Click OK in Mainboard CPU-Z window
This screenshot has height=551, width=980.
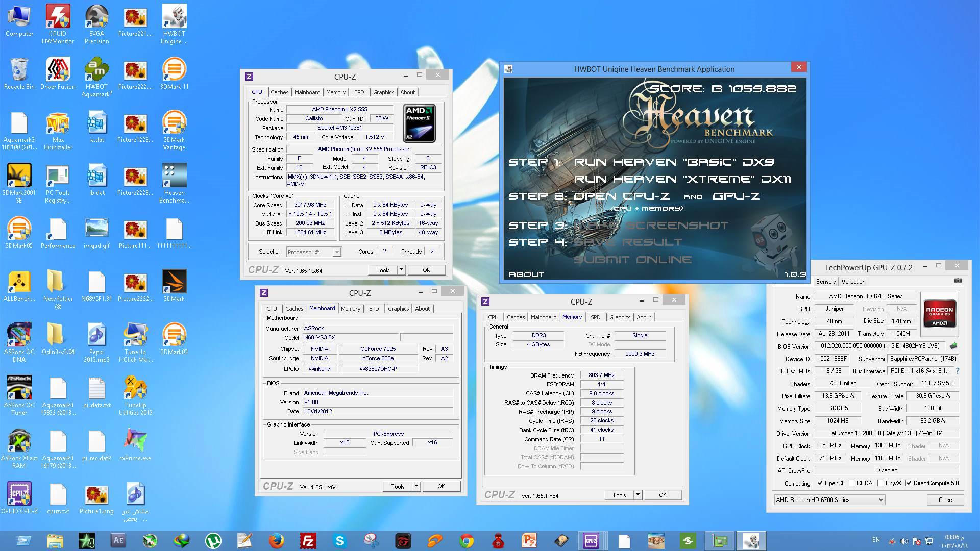coord(441,486)
